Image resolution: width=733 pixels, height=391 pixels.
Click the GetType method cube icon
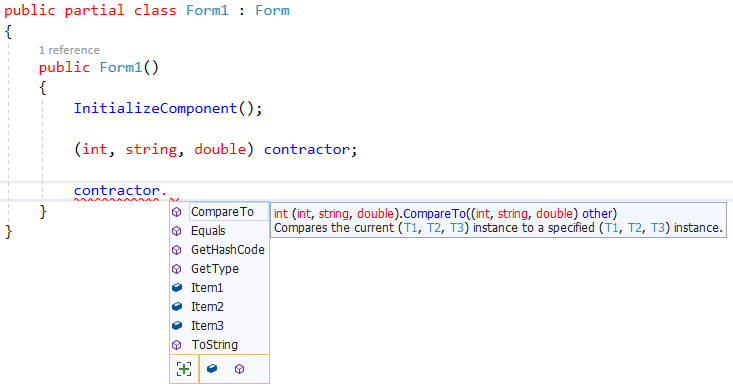(x=177, y=269)
